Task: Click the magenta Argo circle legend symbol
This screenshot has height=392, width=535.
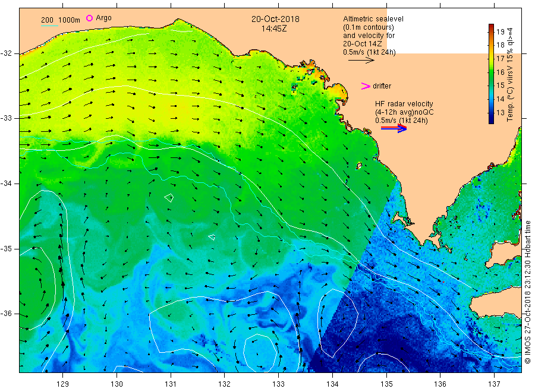Action: pyautogui.click(x=89, y=18)
